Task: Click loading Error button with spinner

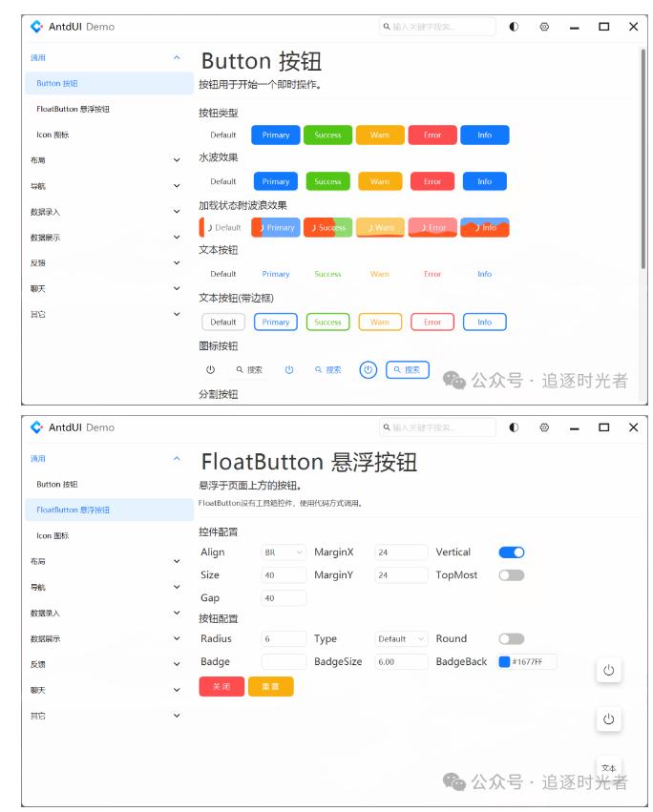Action: (x=432, y=227)
